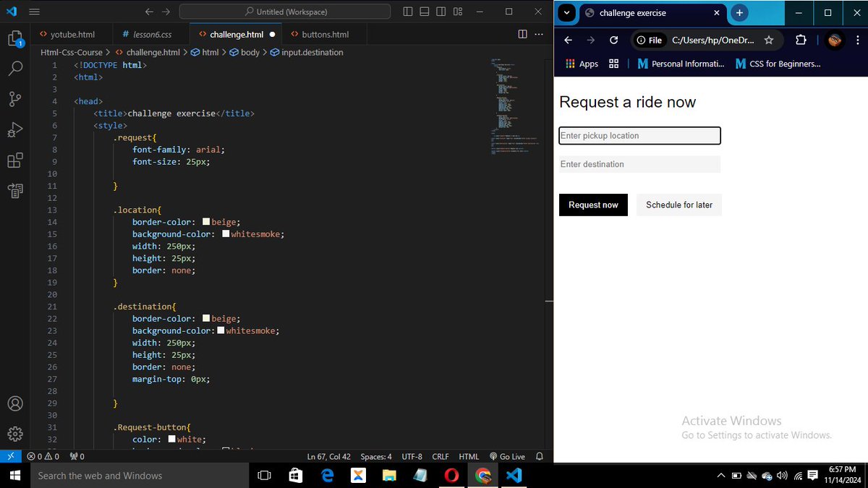
Task: Open the editor more actions menu
Action: (538, 34)
